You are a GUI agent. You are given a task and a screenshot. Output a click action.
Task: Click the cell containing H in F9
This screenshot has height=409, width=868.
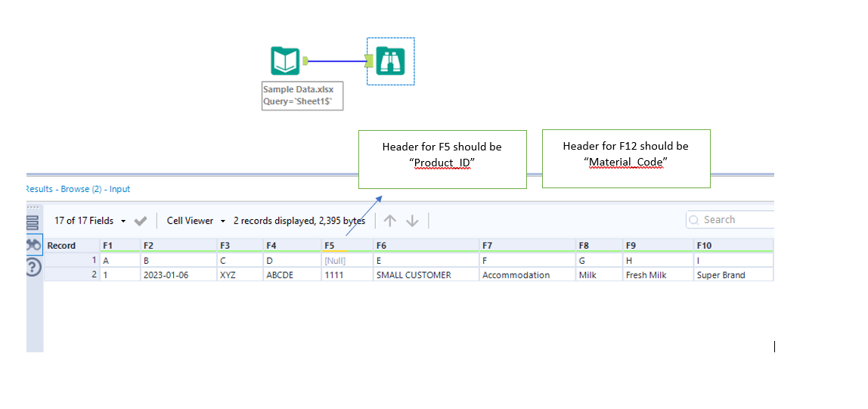(659, 260)
